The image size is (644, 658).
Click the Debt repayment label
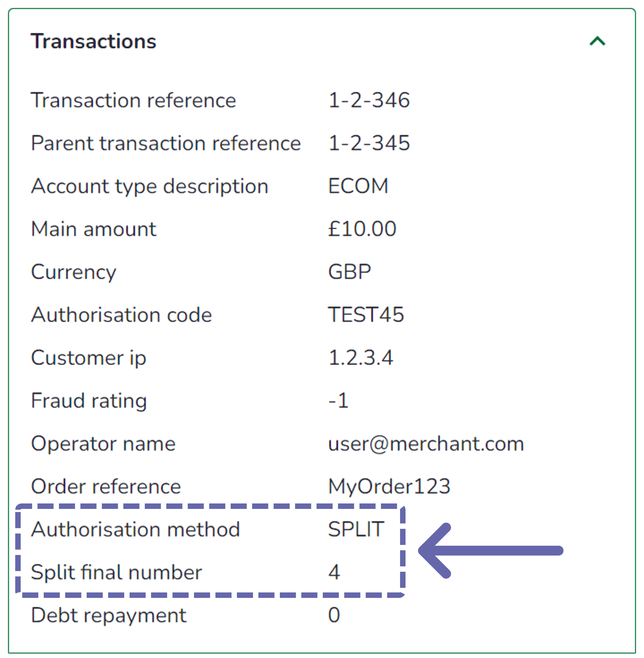109,616
